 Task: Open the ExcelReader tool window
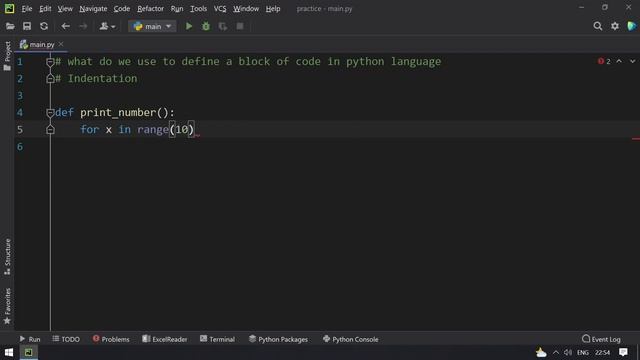[x=164, y=339]
